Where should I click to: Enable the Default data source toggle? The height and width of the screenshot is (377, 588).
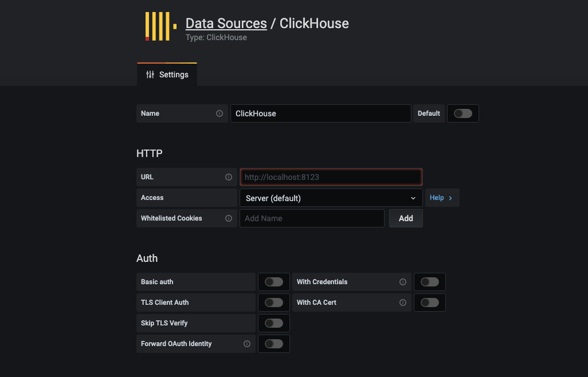coord(462,113)
